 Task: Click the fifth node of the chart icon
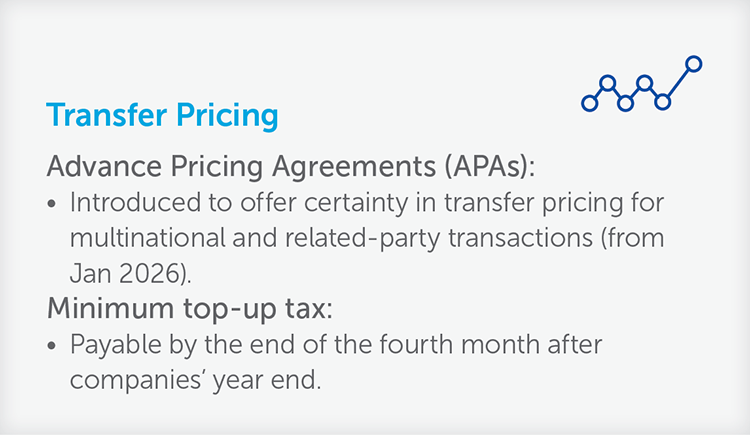pos(662,102)
